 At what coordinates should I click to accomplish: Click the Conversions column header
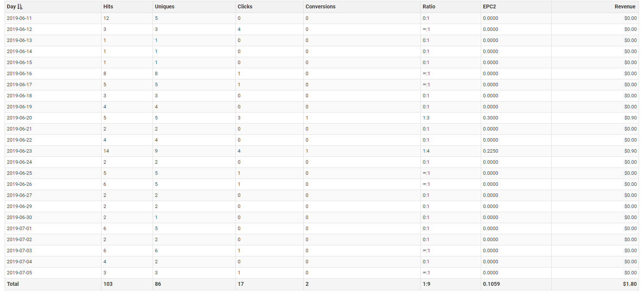point(320,6)
